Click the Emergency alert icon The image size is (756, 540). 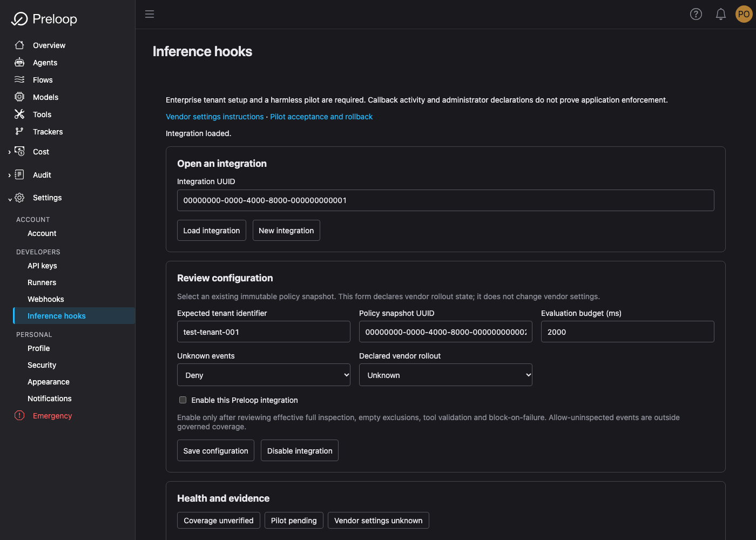click(19, 416)
